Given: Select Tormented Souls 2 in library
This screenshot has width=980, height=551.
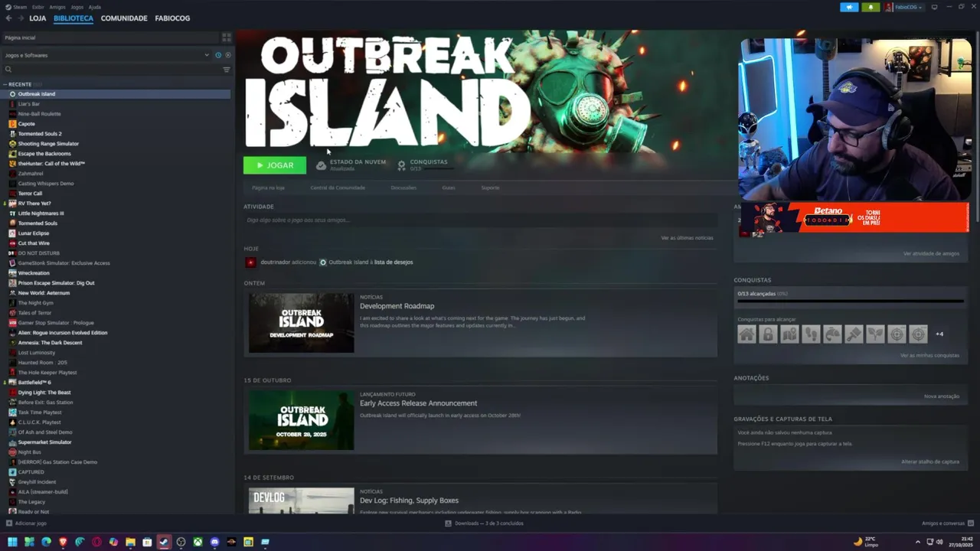Looking at the screenshot, I should click(x=115, y=134).
